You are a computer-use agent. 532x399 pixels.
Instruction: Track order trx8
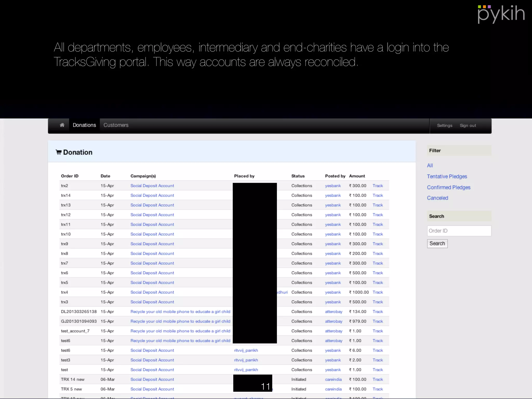[x=378, y=254]
